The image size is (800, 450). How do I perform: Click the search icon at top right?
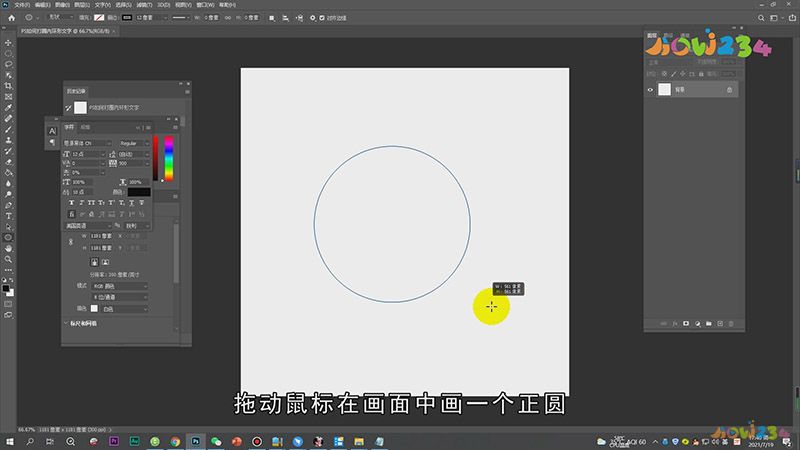coord(761,18)
